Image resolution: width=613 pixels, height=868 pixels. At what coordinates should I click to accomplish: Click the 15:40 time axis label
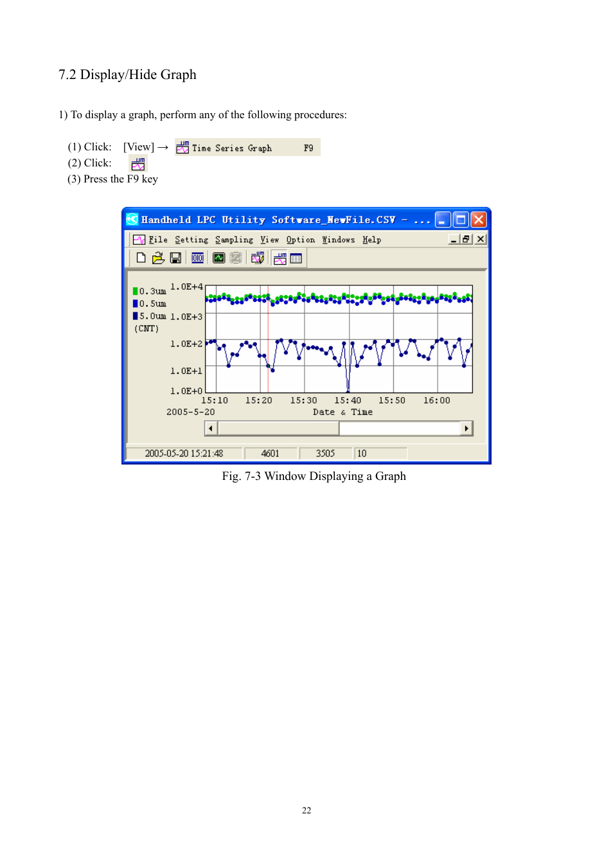[x=348, y=400]
